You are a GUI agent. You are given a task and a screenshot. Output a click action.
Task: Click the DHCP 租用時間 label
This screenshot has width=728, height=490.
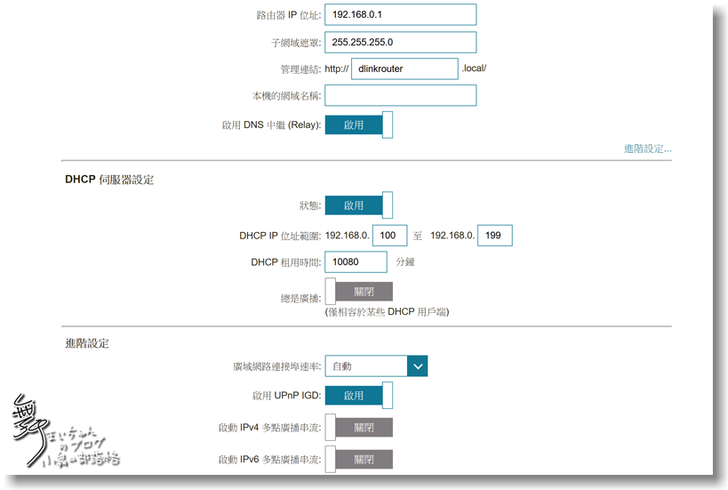pyautogui.click(x=286, y=262)
